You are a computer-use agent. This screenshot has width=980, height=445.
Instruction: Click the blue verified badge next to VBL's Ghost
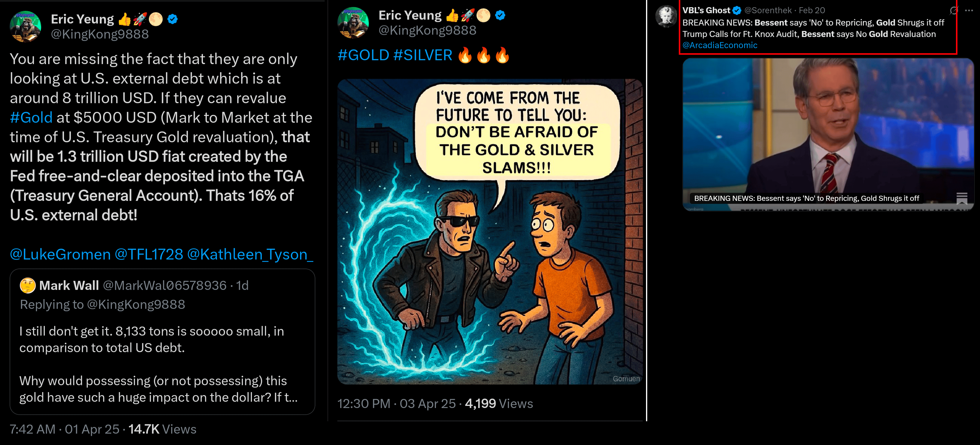point(737,10)
